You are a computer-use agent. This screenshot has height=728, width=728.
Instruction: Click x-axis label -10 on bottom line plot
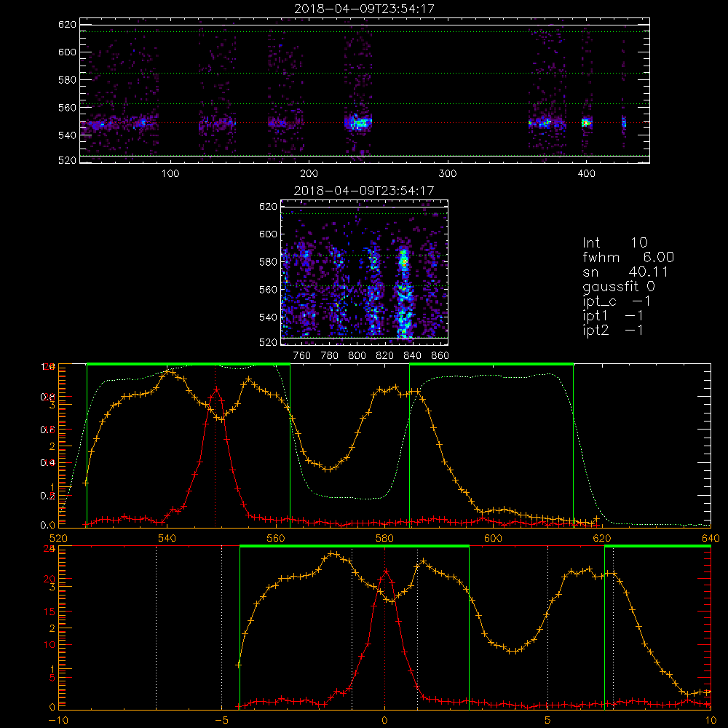[x=58, y=720]
